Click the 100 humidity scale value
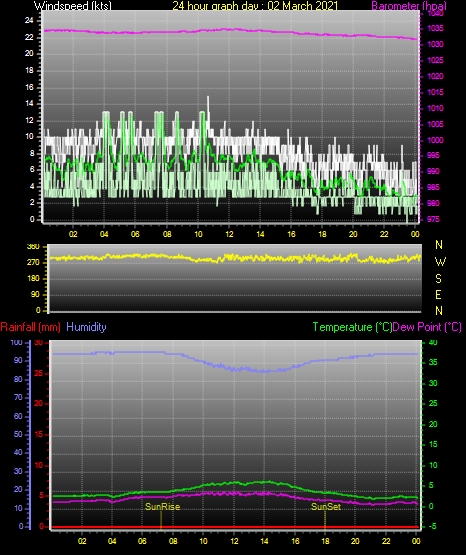 tap(16, 342)
